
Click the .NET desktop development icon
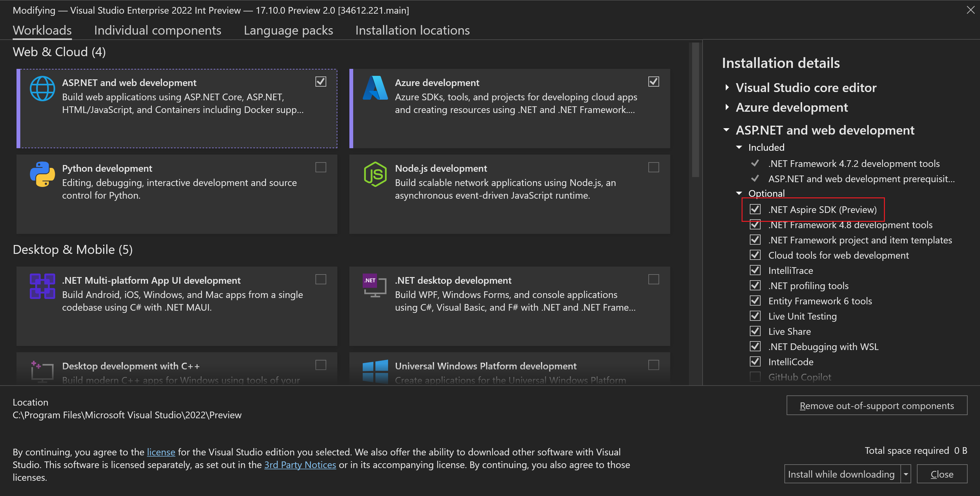click(375, 286)
